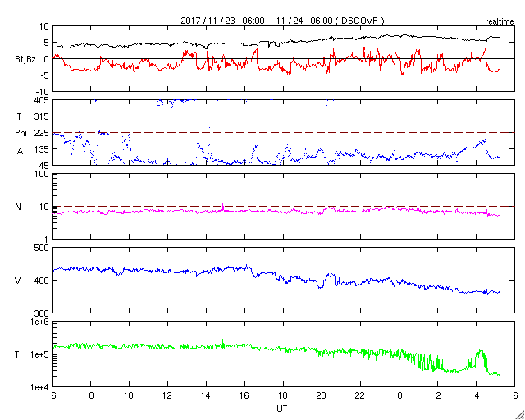Click the '100' density tick value
525x420 pixels.
42,174
